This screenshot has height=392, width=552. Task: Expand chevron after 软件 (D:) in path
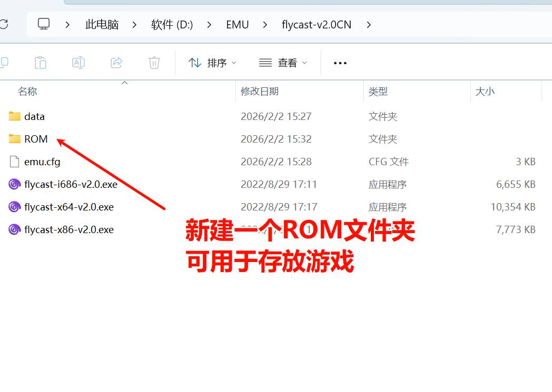point(210,25)
